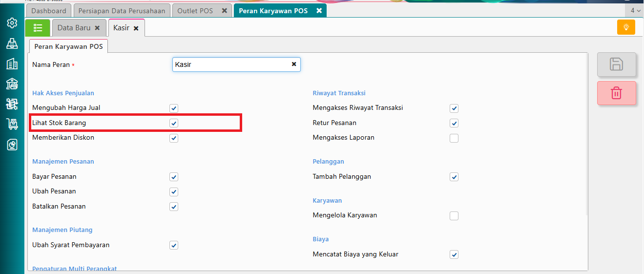Toggle Mengubah Harga Jual checkbox
The image size is (644, 274).
(x=174, y=108)
